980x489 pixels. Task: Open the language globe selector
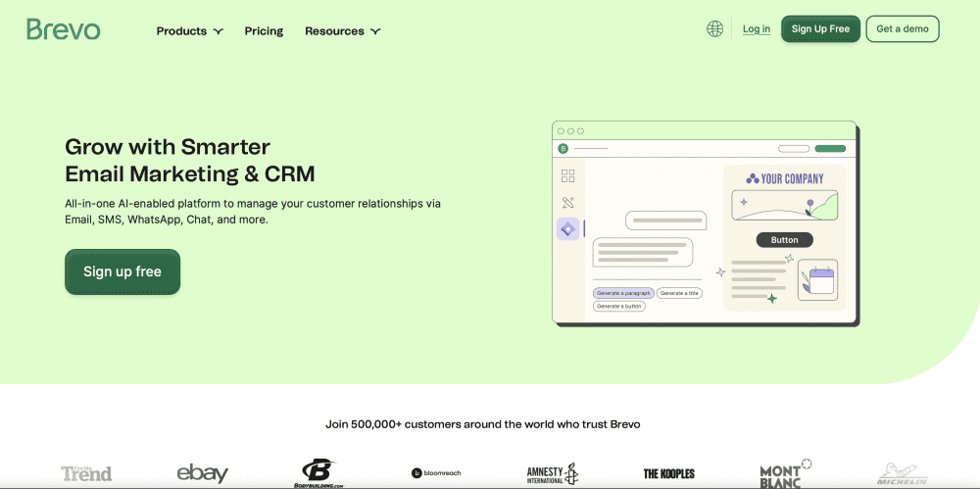(x=714, y=28)
